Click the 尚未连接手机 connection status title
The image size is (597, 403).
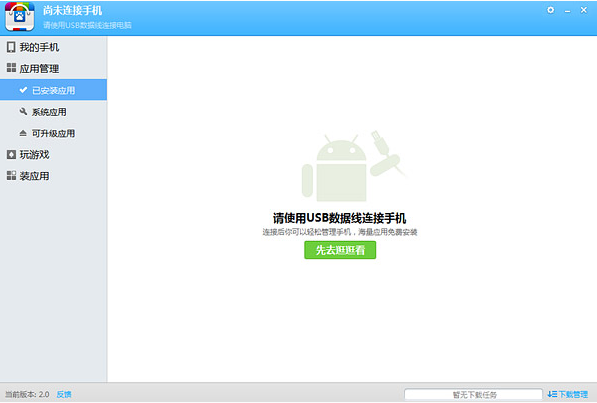(x=72, y=11)
